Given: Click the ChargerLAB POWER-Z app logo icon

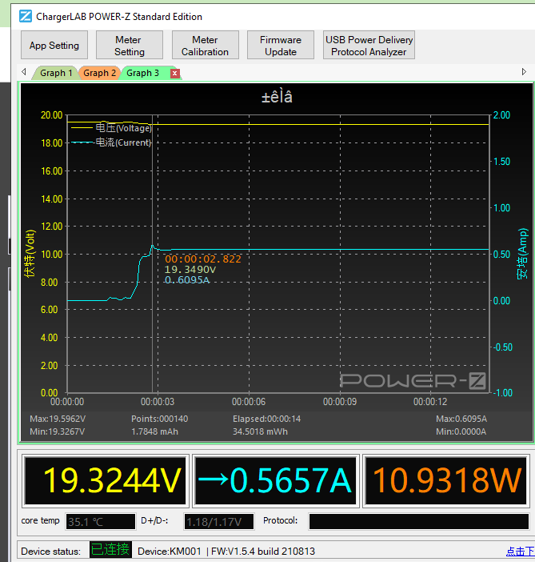Looking at the screenshot, I should (25, 16).
